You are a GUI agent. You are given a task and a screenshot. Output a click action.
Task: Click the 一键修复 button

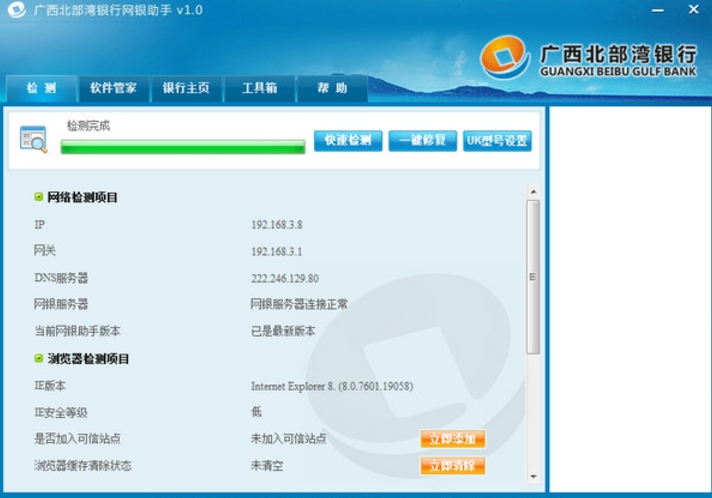pyautogui.click(x=422, y=141)
